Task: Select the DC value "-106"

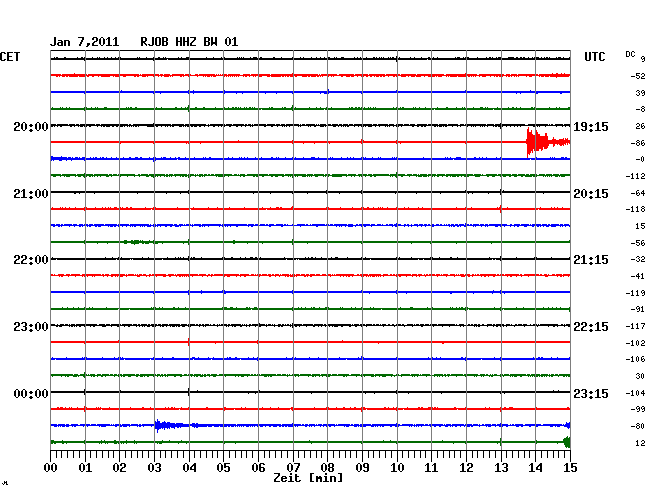Action: 635,359
